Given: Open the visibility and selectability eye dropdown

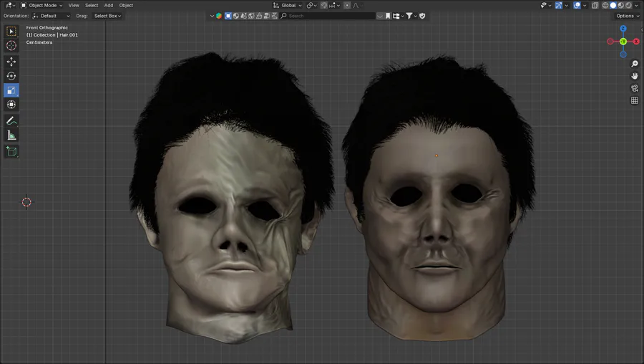Looking at the screenshot, I should [x=546, y=5].
